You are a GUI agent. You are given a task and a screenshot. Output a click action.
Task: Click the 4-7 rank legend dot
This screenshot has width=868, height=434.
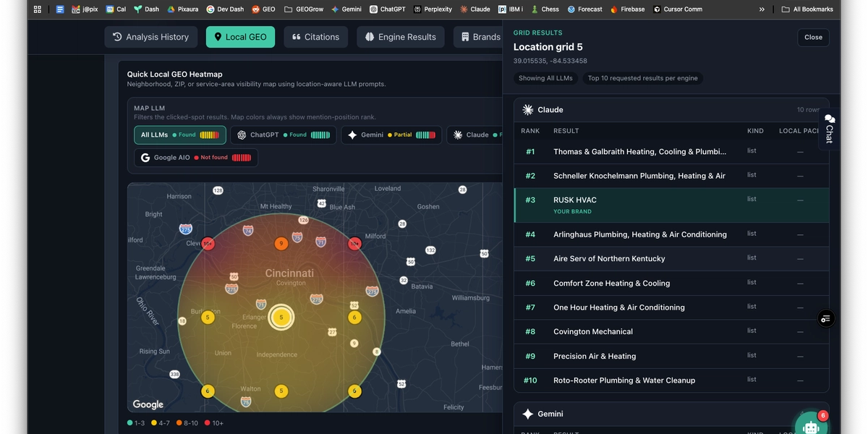click(x=154, y=422)
